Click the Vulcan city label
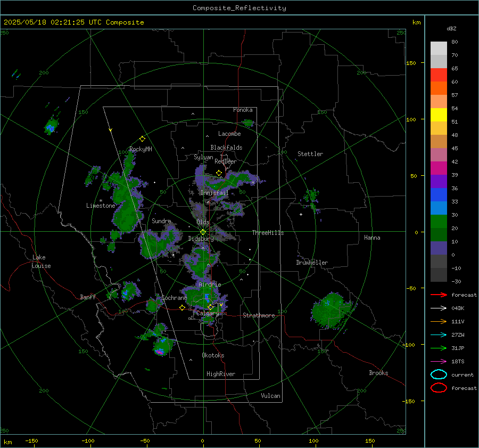479x448 pixels. click(x=270, y=396)
